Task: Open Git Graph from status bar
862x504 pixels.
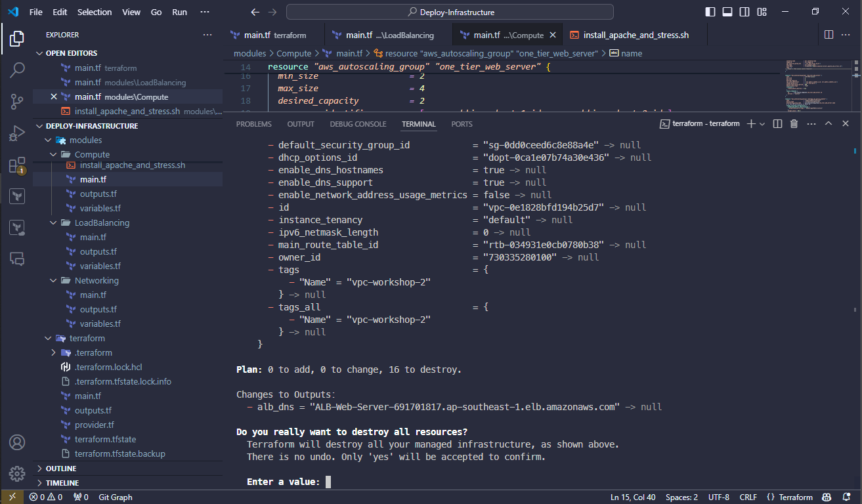Action: point(116,497)
